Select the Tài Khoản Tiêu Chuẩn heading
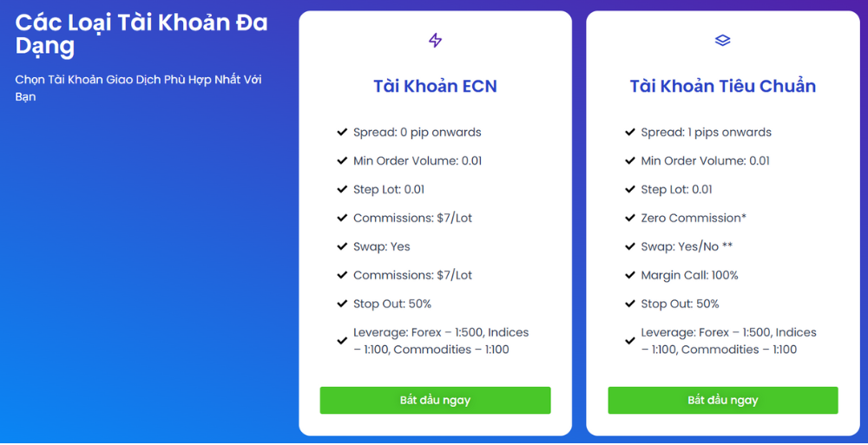Screen dimensions: 868x445 722,86
